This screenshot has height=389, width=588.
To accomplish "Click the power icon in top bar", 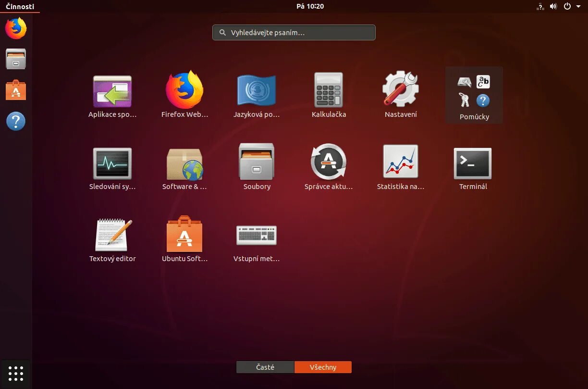I will click(567, 6).
